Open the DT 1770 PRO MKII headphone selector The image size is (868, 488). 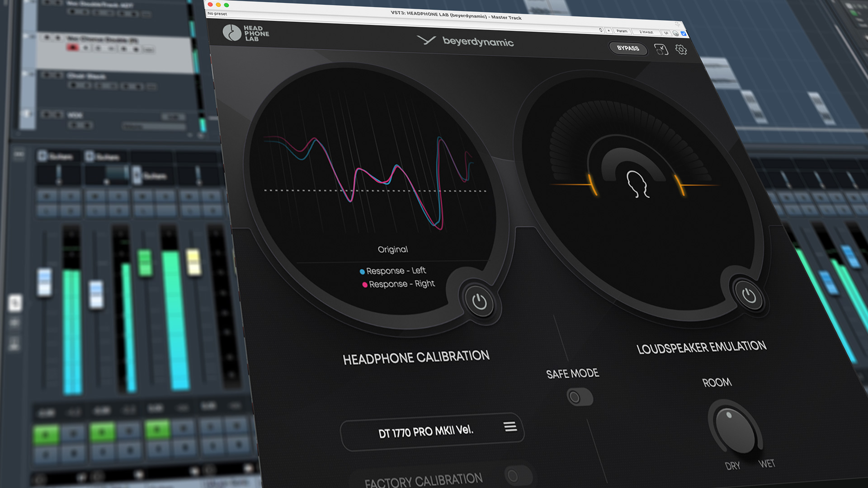(x=426, y=432)
